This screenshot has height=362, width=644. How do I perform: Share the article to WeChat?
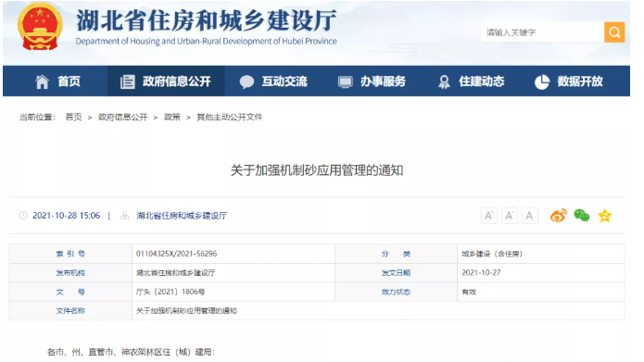click(x=582, y=215)
